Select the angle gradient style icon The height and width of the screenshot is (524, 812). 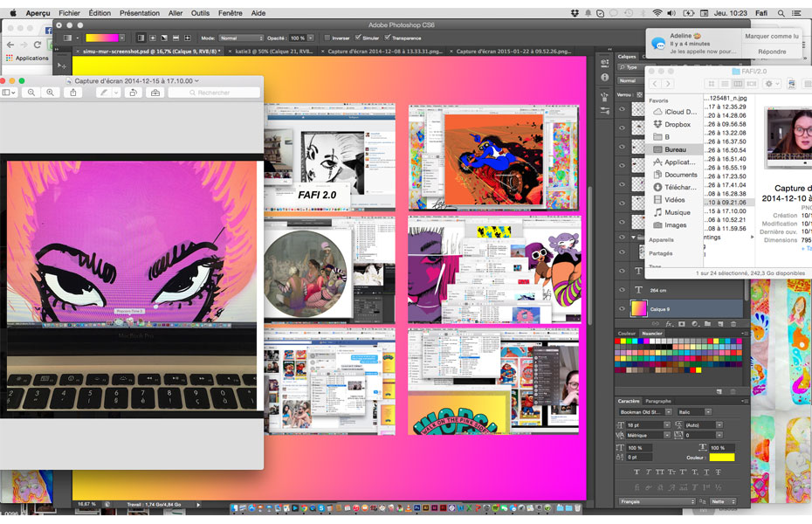coord(164,38)
